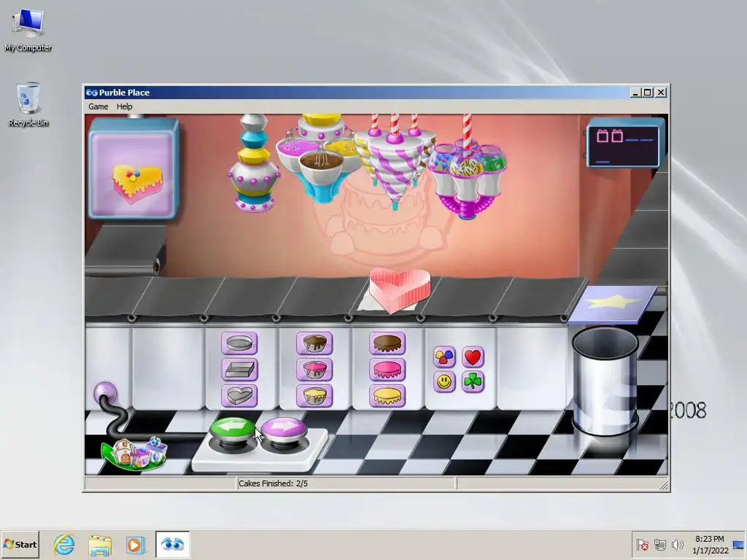
Task: Click the cake-pan dispenser machine
Action: click(253, 163)
